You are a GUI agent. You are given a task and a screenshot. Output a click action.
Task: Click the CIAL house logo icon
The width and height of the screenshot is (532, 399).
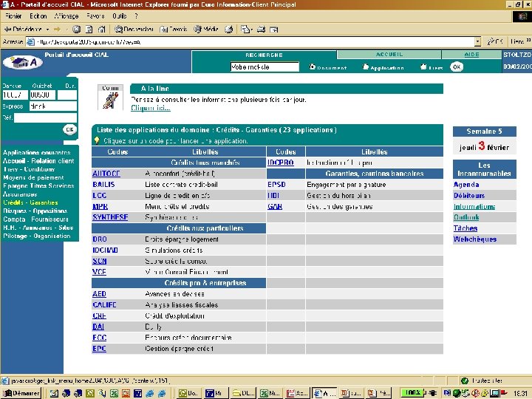(x=22, y=62)
